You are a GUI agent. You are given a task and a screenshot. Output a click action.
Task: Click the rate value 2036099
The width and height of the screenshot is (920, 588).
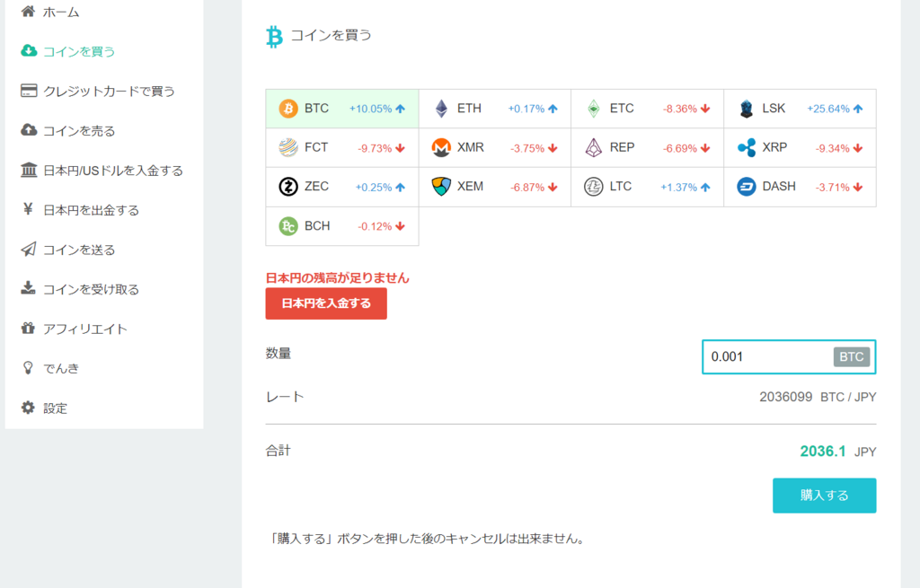[x=785, y=398]
